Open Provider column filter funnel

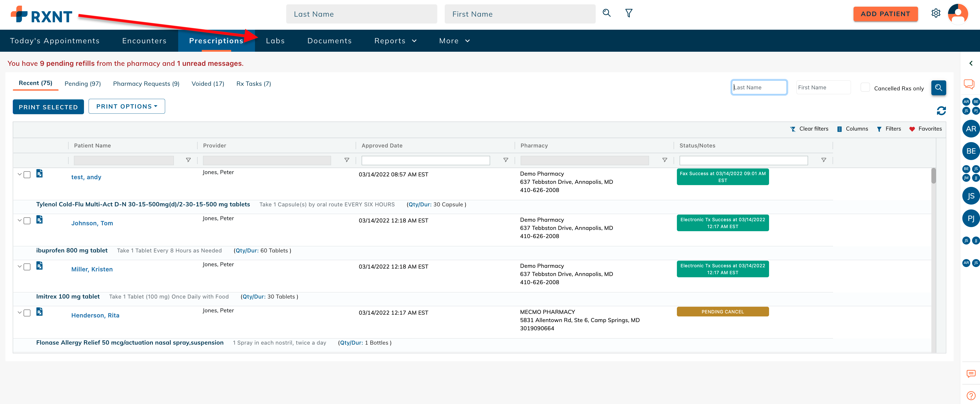tap(347, 160)
